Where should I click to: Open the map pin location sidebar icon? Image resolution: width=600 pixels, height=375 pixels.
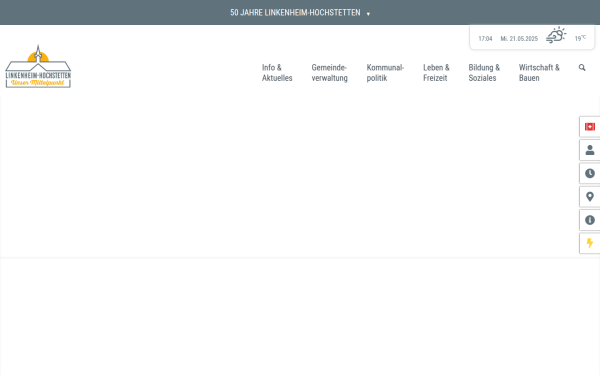[590, 197]
